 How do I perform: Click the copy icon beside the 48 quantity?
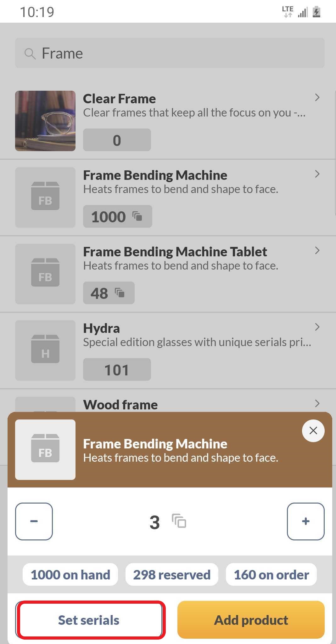[x=120, y=293]
